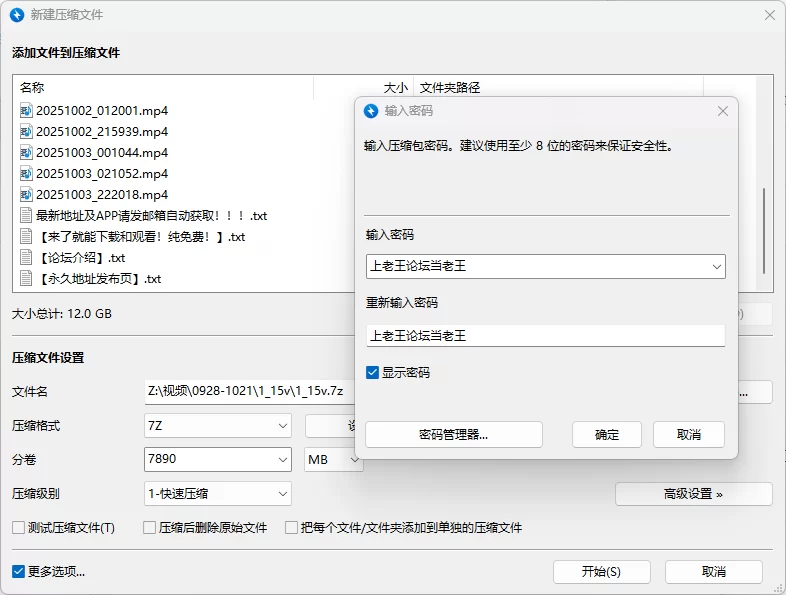The height and width of the screenshot is (595, 786).
Task: Click the 重新输入密码 input field
Action: (545, 336)
